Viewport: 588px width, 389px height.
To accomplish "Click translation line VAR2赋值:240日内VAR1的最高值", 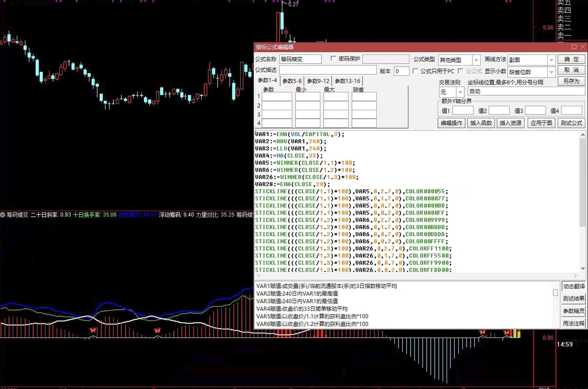I will tap(297, 293).
